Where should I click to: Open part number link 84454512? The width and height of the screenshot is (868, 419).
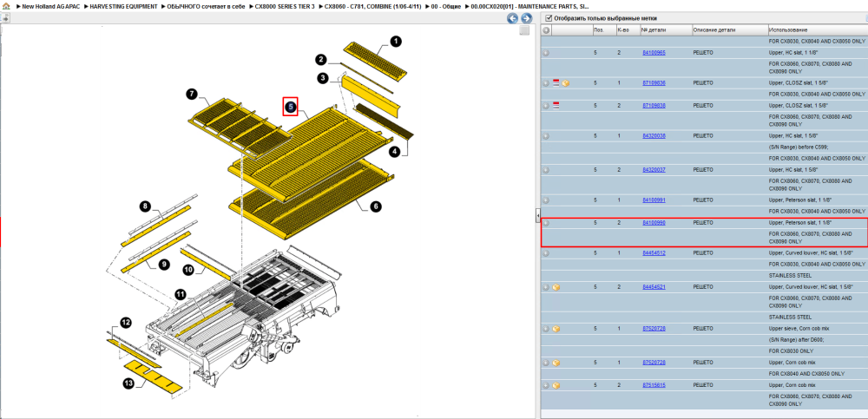(x=654, y=253)
